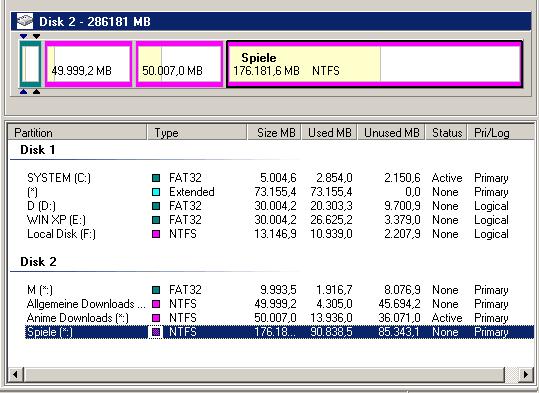Click the 73.155,4 size value of Extended partition
539x393 pixels.
[x=275, y=192]
